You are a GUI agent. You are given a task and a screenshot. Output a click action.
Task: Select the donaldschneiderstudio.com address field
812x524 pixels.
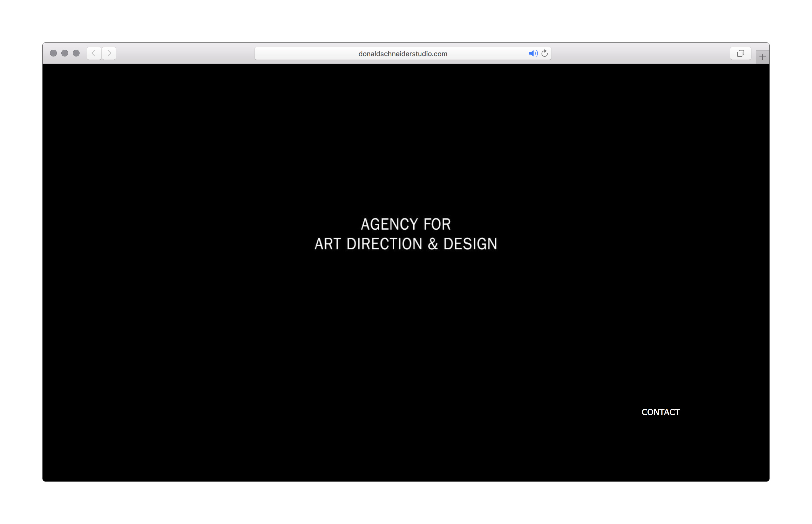[403, 53]
